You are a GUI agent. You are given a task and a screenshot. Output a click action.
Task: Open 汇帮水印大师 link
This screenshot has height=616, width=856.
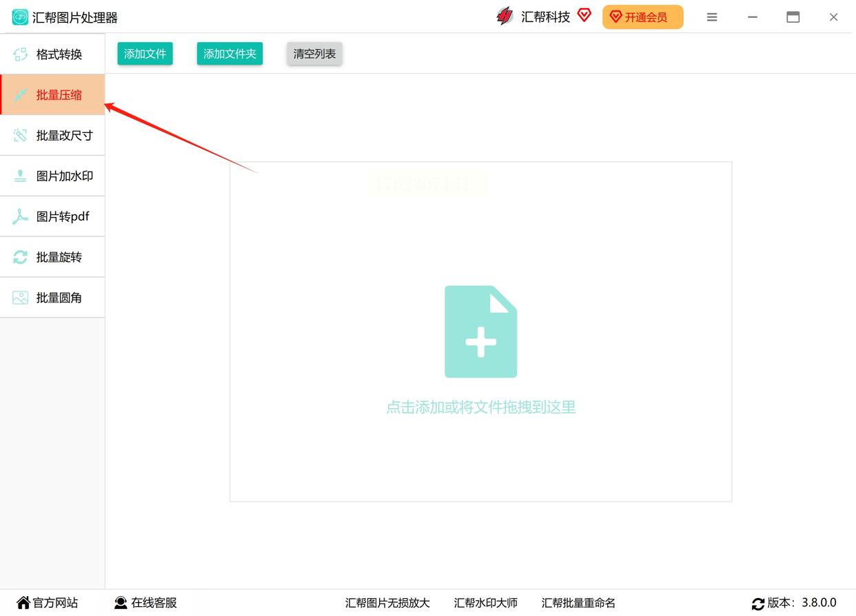[485, 603]
